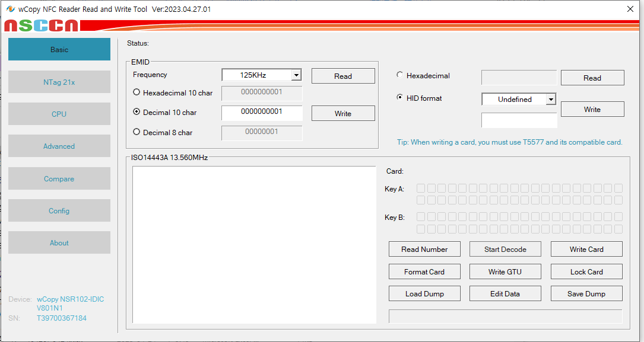
Task: Click the first Key B checkbox
Action: (421, 217)
